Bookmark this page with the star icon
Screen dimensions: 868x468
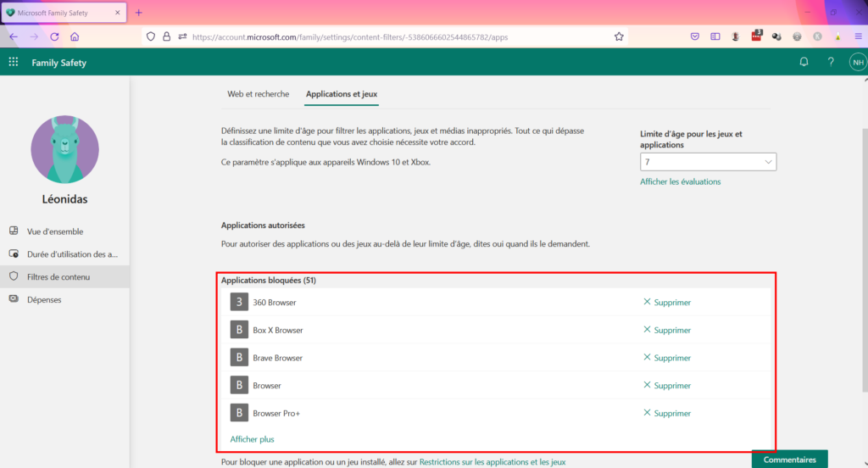coord(619,36)
